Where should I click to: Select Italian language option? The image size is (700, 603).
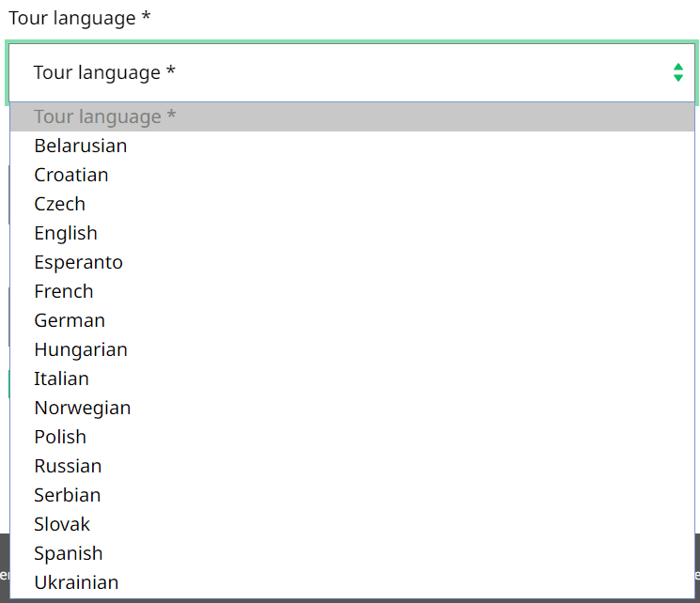62,379
